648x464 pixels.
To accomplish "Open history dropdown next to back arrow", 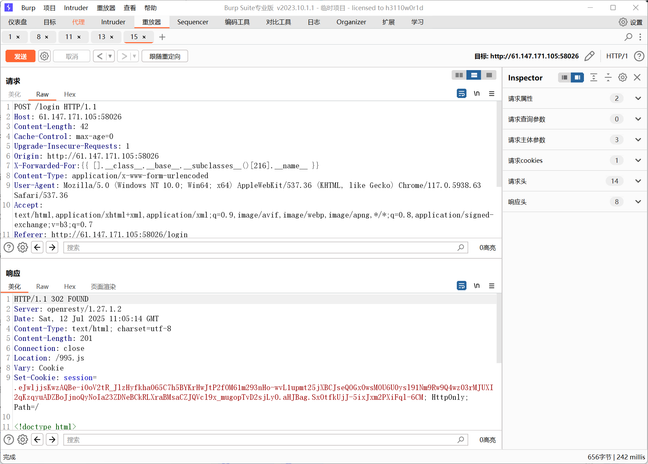I will coord(110,57).
